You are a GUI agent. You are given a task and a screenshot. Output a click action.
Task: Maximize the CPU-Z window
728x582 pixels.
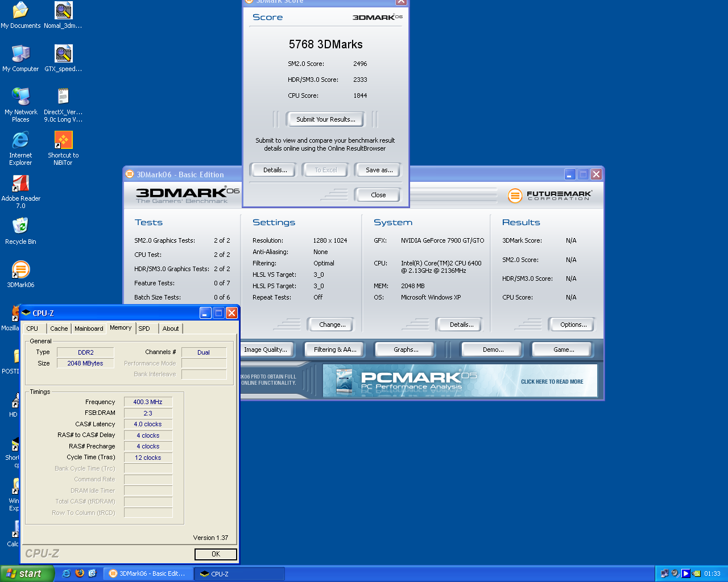point(218,313)
